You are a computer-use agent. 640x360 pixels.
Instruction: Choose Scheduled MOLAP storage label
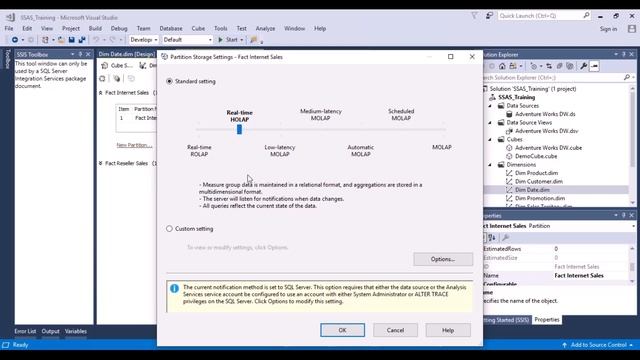click(x=401, y=115)
